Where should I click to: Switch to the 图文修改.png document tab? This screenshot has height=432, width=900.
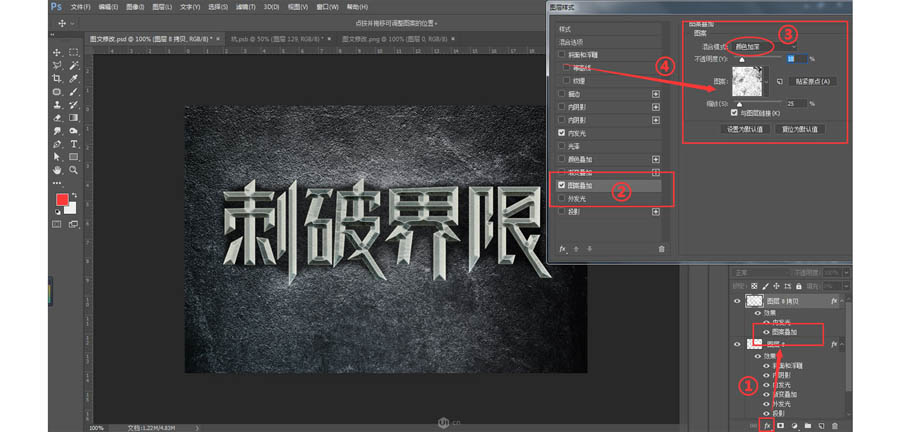click(394, 39)
